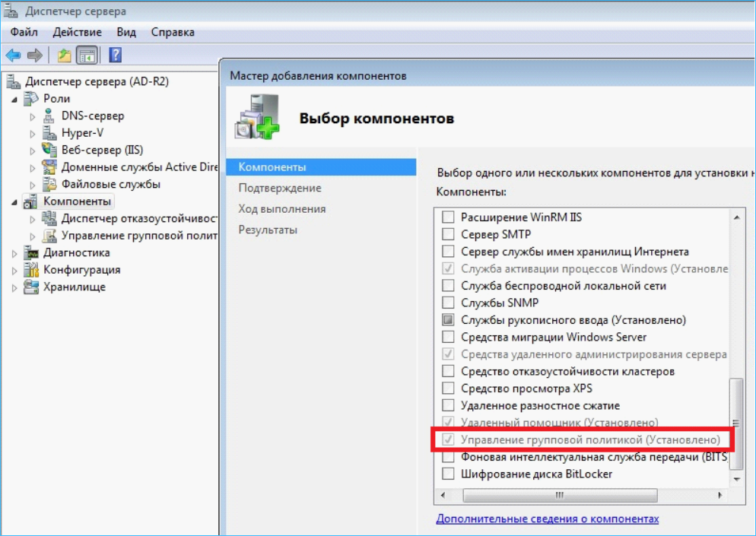Enable Сервер службы имен хранилищ Интернета
The height and width of the screenshot is (536, 756).
pyautogui.click(x=448, y=251)
